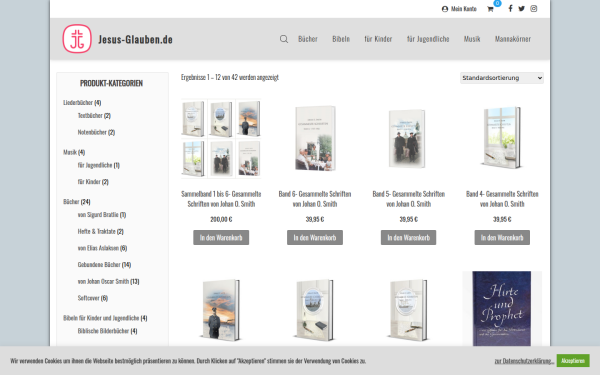Select sidebar für Kinder subcategory
The image size is (600, 375).
(89, 182)
